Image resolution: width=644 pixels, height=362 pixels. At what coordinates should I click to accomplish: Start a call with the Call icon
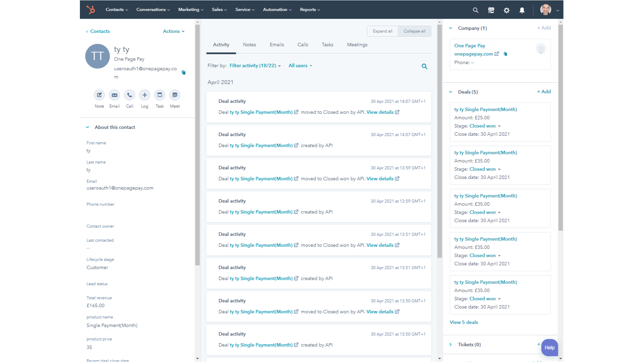coord(129,95)
